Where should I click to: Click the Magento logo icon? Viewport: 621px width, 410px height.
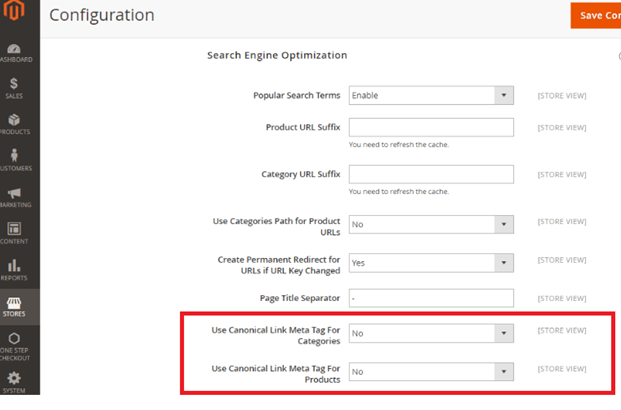[x=14, y=10]
